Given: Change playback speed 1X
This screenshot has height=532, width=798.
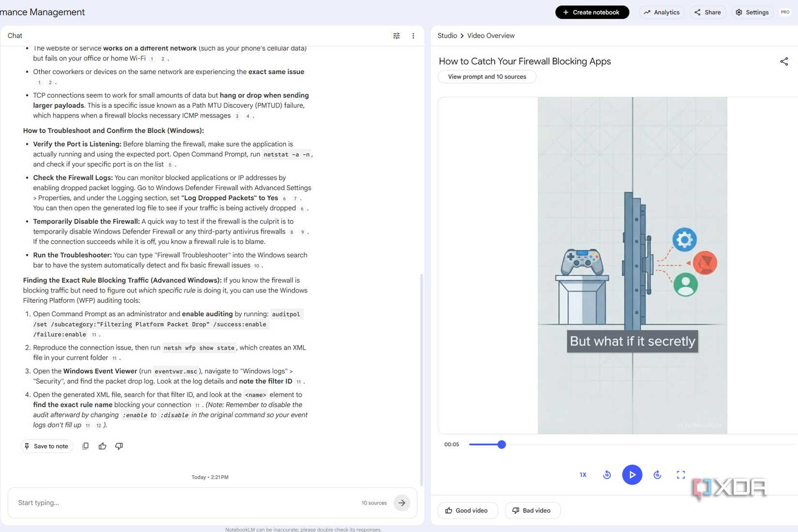Looking at the screenshot, I should [583, 475].
